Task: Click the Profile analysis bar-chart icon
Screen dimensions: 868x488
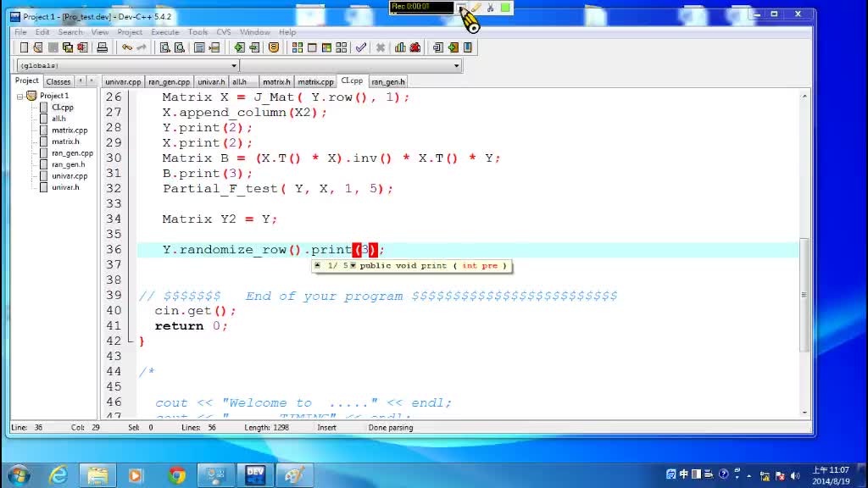Action: coord(400,47)
